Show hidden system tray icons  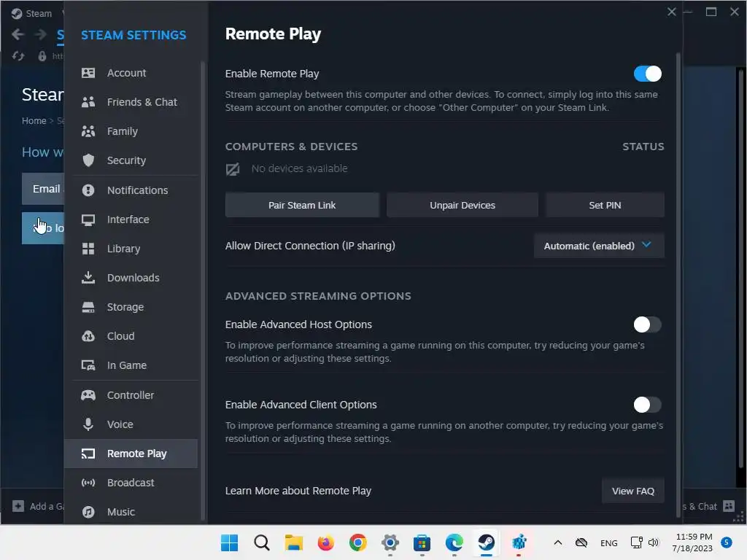(x=558, y=542)
